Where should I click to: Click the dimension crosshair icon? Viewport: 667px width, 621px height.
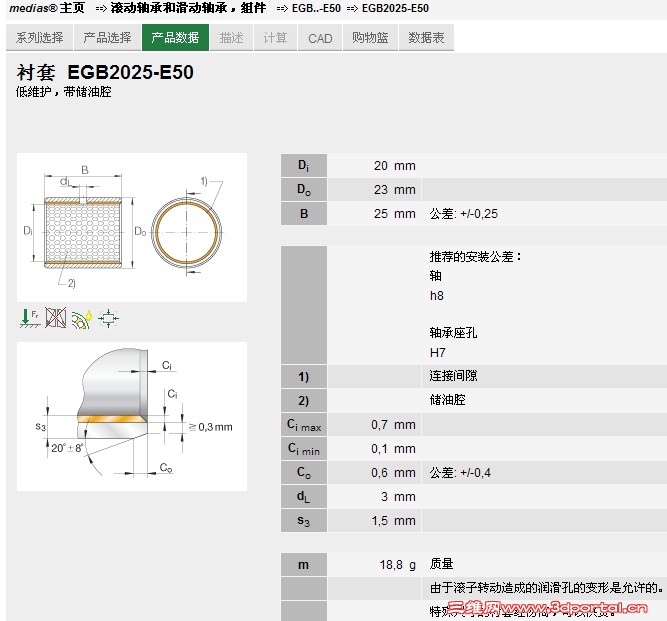click(108, 318)
